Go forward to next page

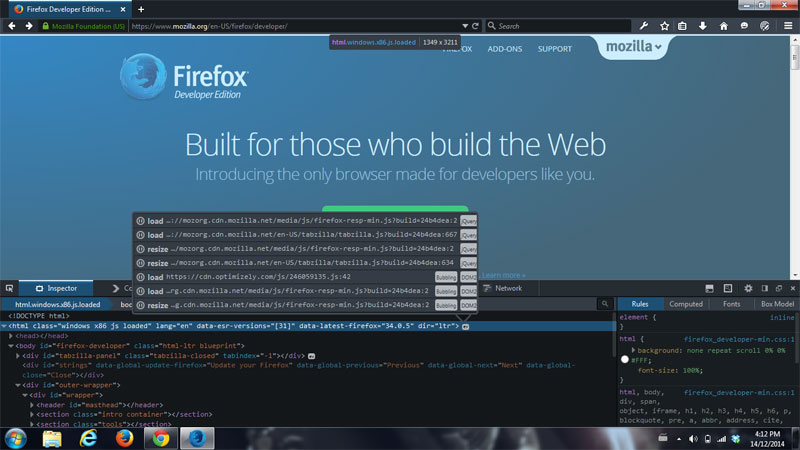coord(29,26)
